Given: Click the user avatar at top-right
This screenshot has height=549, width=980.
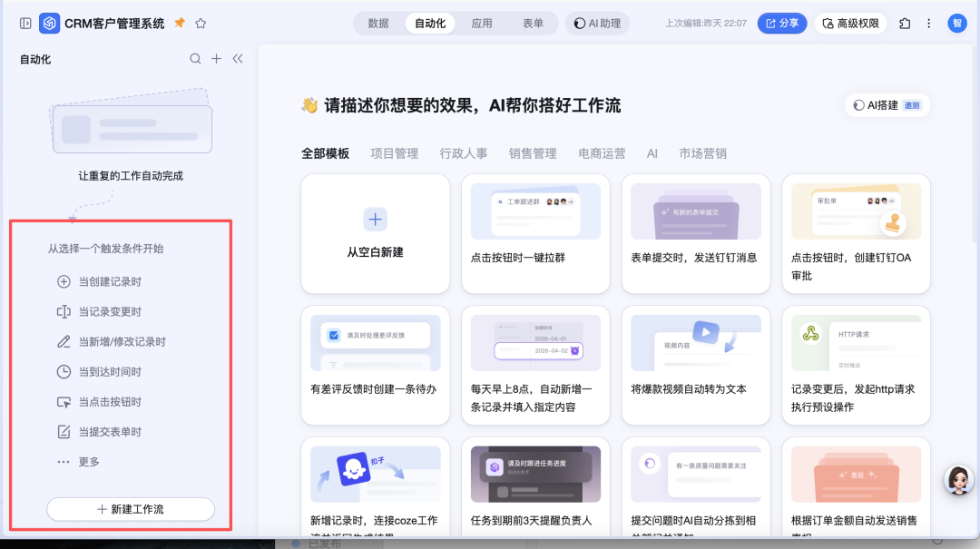Looking at the screenshot, I should (x=957, y=24).
